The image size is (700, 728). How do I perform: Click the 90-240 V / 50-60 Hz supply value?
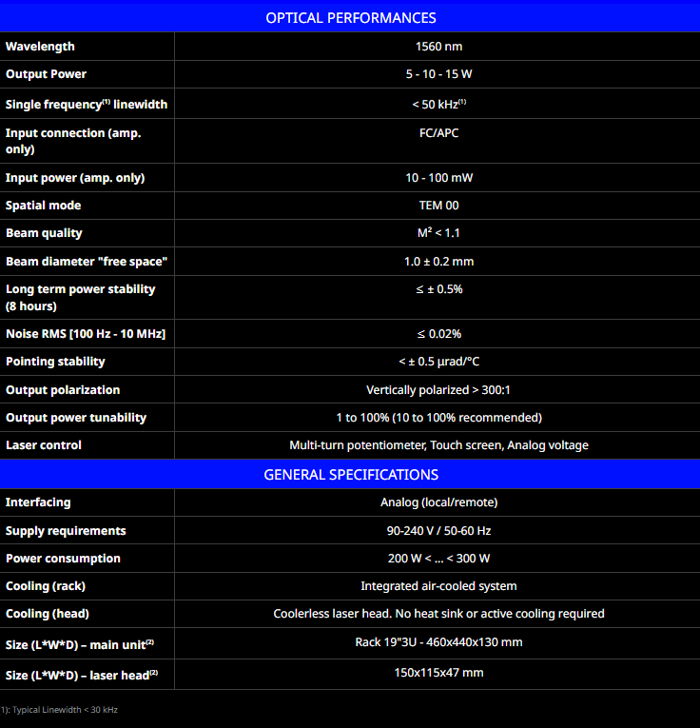pos(438,531)
